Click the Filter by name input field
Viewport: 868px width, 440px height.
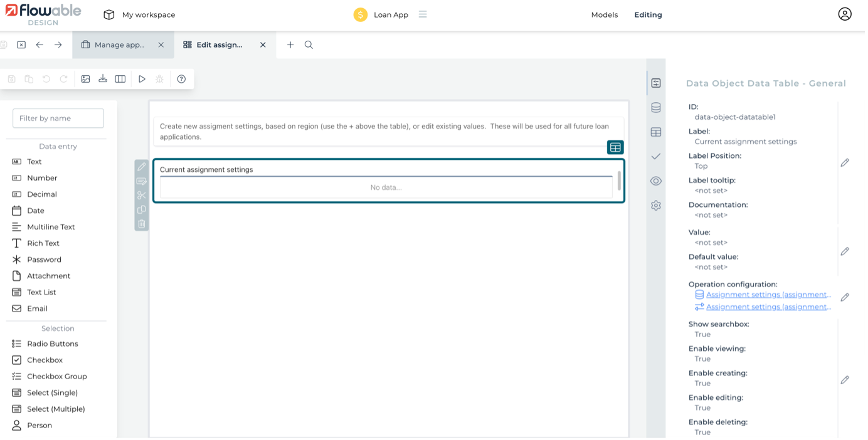point(58,118)
